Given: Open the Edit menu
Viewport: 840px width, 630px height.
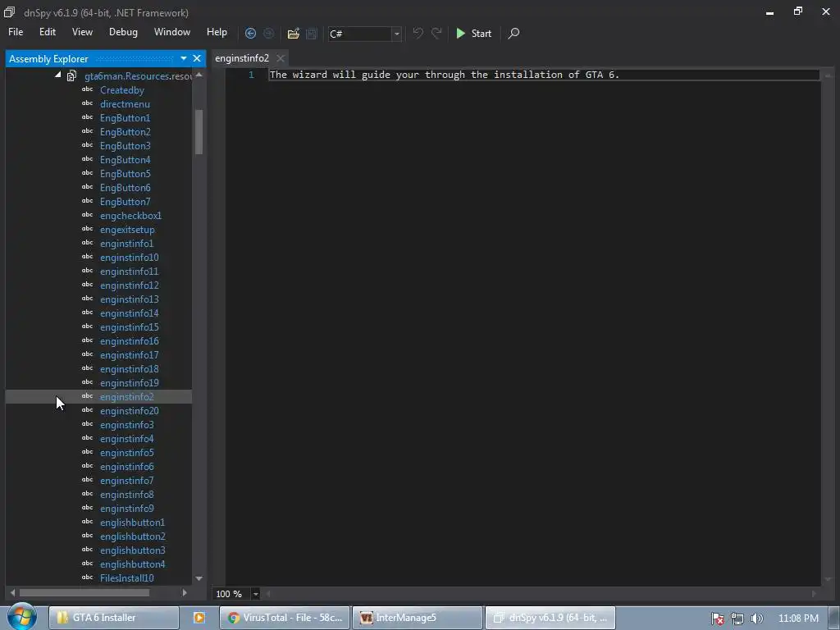Looking at the screenshot, I should pos(47,32).
